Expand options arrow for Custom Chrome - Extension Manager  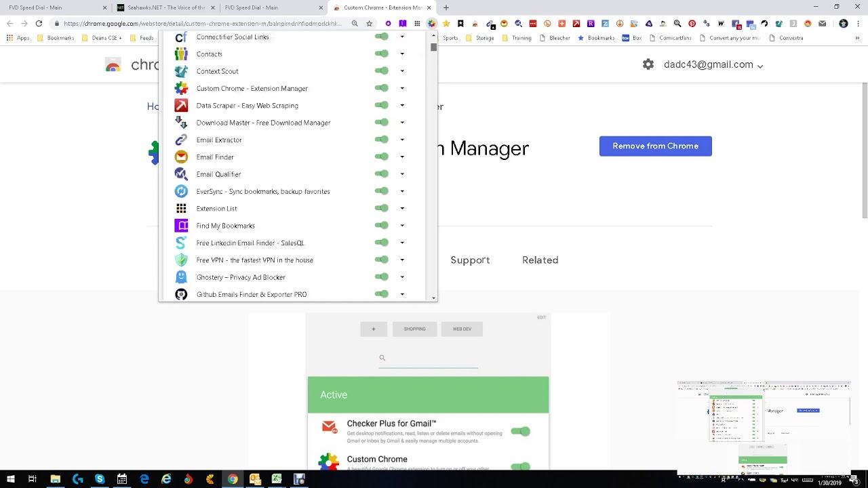pyautogui.click(x=402, y=88)
